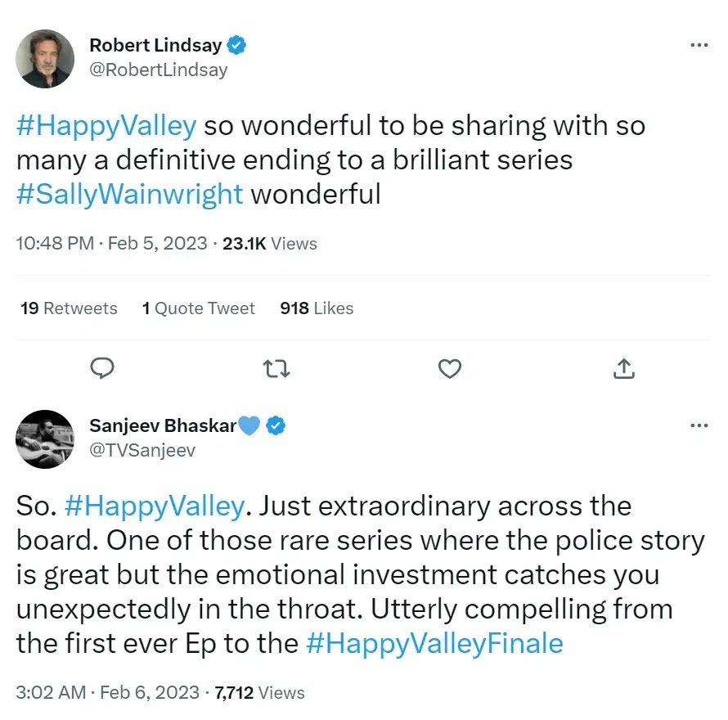The width and height of the screenshot is (728, 720).
Task: Open the #SallyWainwright hashtag link
Action: tap(128, 194)
